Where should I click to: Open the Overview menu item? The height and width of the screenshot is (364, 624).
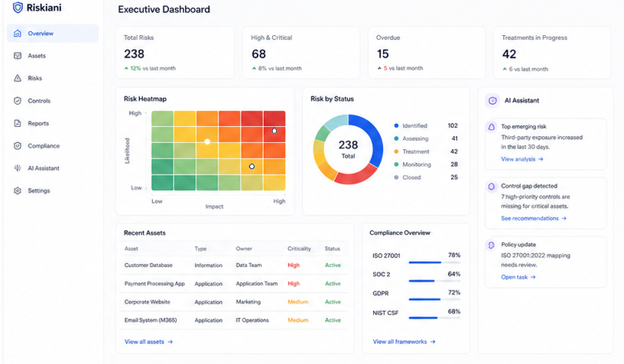point(53,34)
